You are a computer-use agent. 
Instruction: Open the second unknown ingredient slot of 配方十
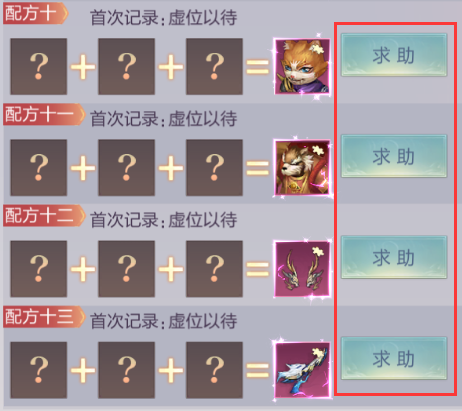[126, 66]
